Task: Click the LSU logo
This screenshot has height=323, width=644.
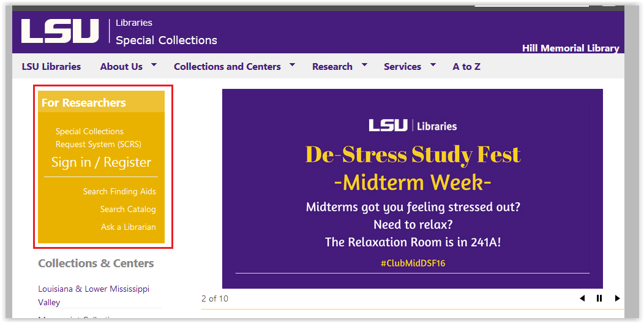Action: [x=60, y=31]
